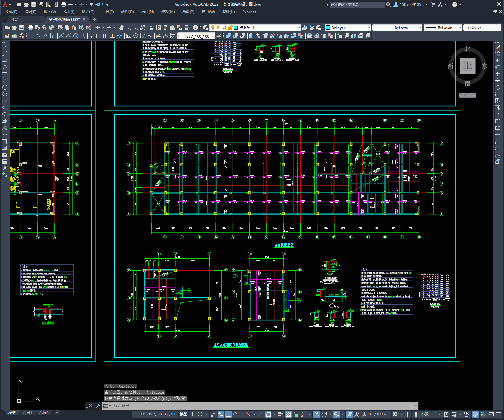Screen dimensions: 504x420
Task: Click the Move tool in the right toolbar
Action: coord(498,81)
